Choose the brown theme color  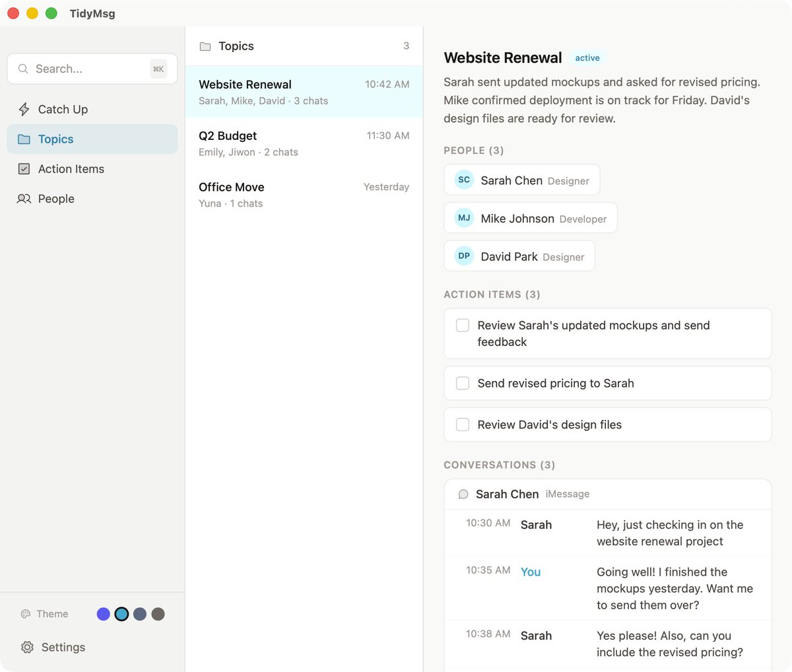click(158, 614)
